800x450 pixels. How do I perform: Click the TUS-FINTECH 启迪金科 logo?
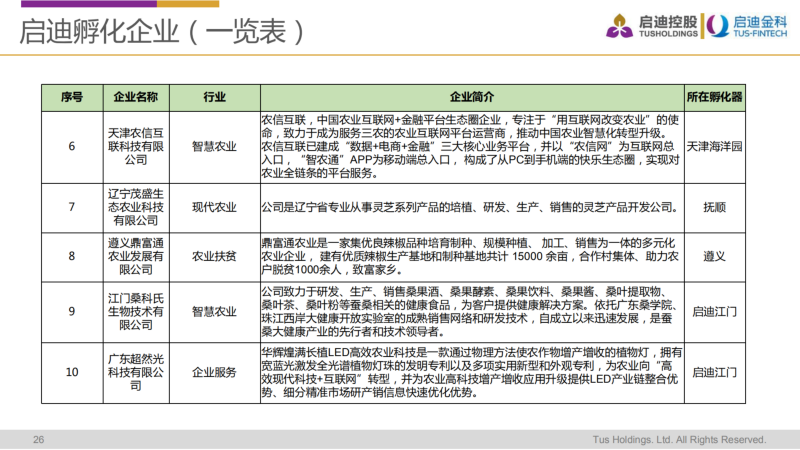(x=747, y=26)
